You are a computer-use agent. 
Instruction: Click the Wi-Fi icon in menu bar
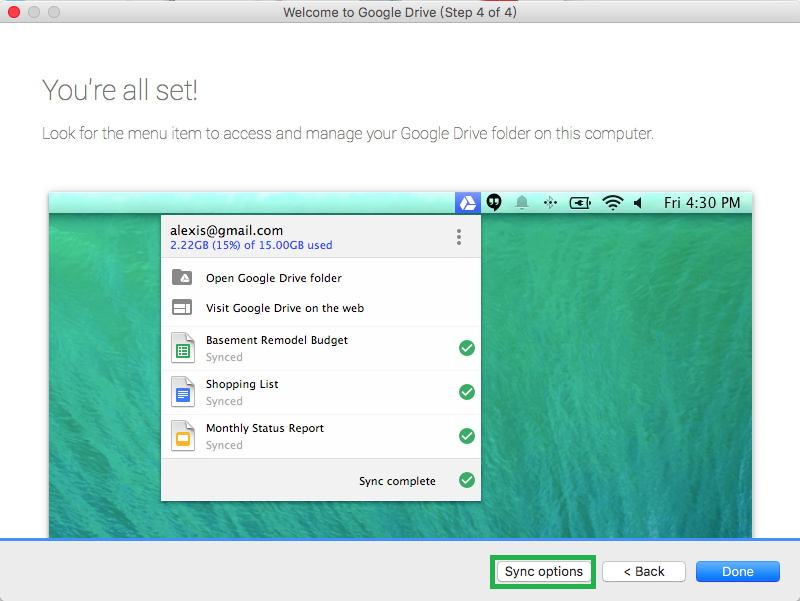[612, 203]
